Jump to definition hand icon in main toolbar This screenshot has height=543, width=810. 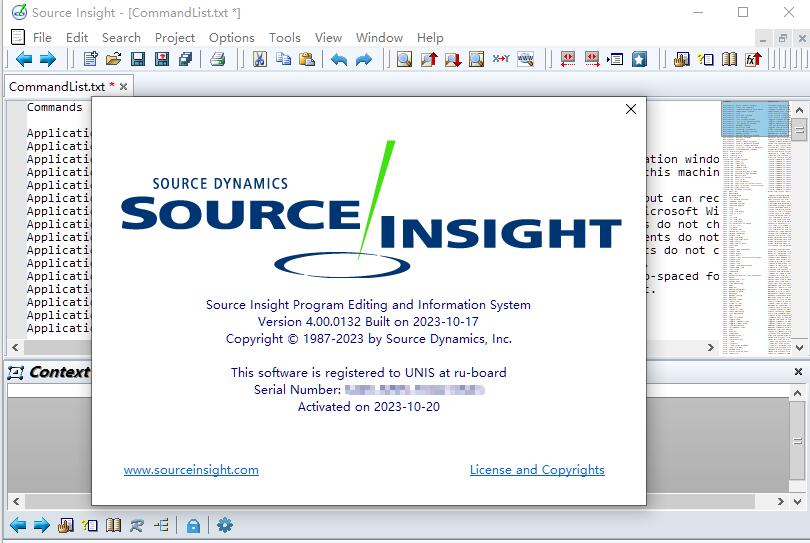coord(681,59)
